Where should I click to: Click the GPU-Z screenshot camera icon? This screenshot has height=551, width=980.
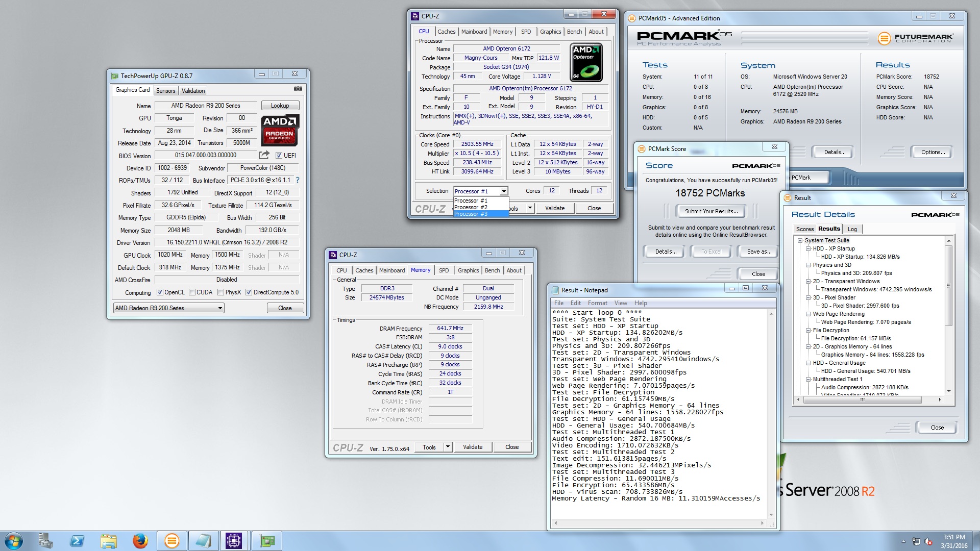point(298,89)
